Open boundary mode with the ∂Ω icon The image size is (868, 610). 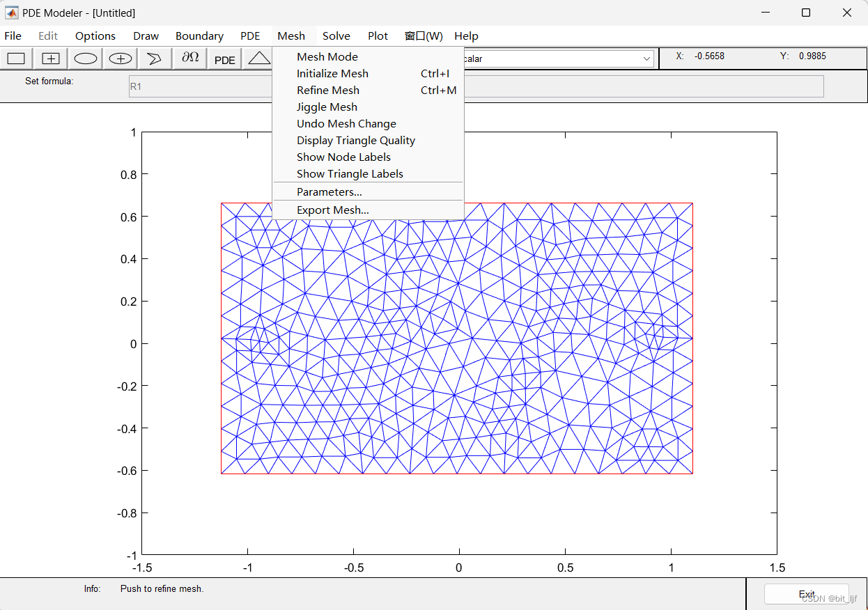189,58
